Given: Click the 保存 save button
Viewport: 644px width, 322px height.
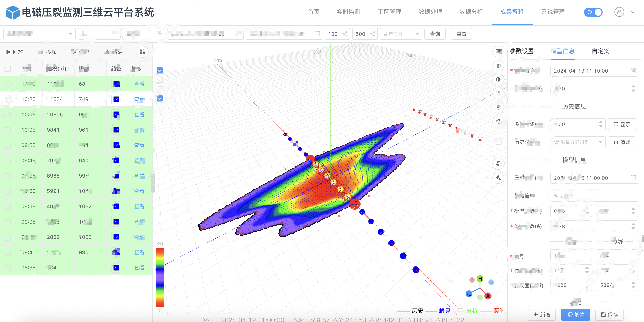Looking at the screenshot, I should [x=609, y=315].
